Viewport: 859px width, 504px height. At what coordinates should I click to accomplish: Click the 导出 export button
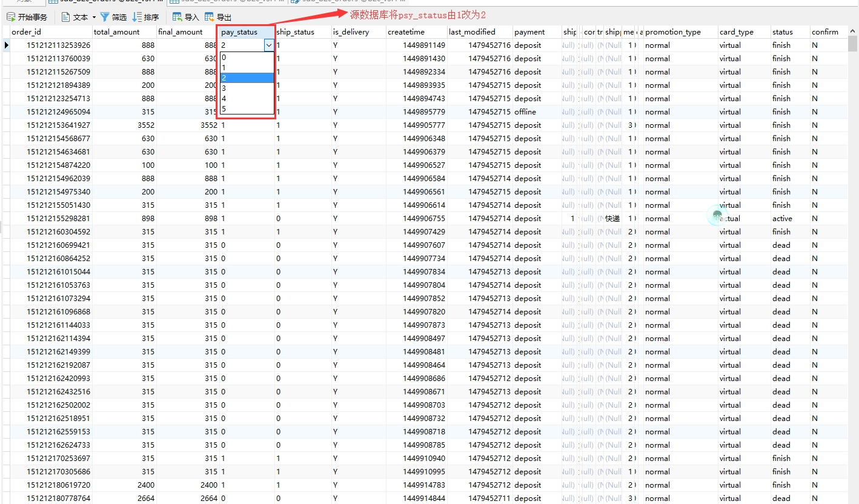point(224,16)
